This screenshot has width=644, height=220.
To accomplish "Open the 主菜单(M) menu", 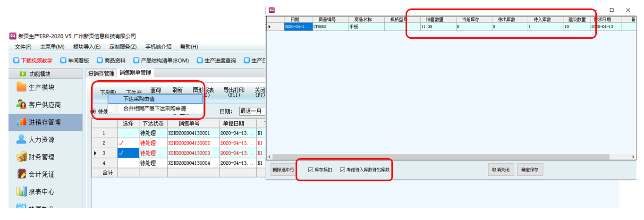I will point(52,47).
